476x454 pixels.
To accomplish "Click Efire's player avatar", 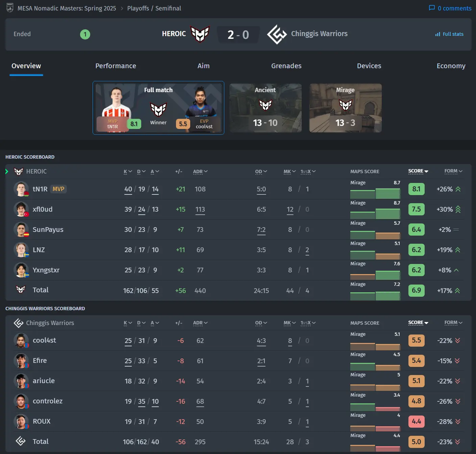I will 21,361.
